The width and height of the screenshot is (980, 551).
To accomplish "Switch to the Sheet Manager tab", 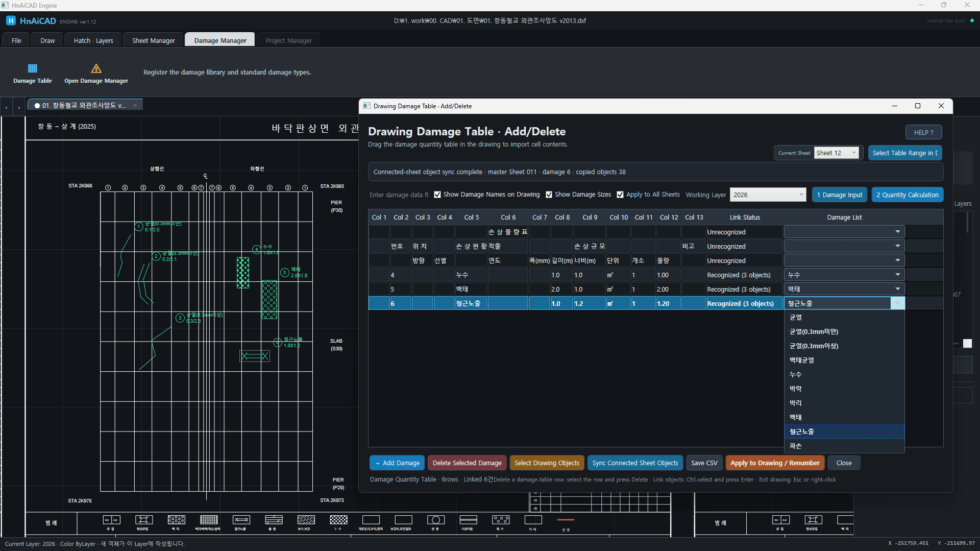I will tap(153, 40).
